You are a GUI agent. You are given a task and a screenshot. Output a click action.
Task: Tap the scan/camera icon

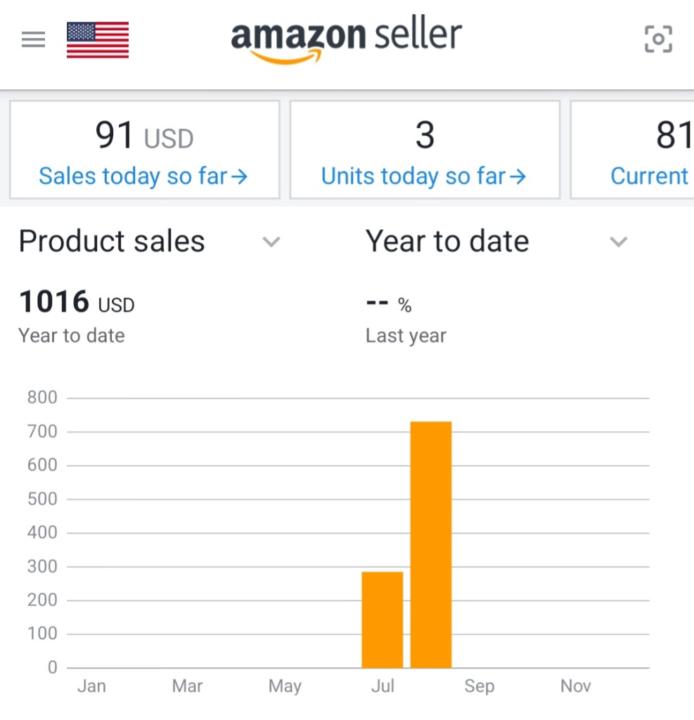click(x=657, y=40)
